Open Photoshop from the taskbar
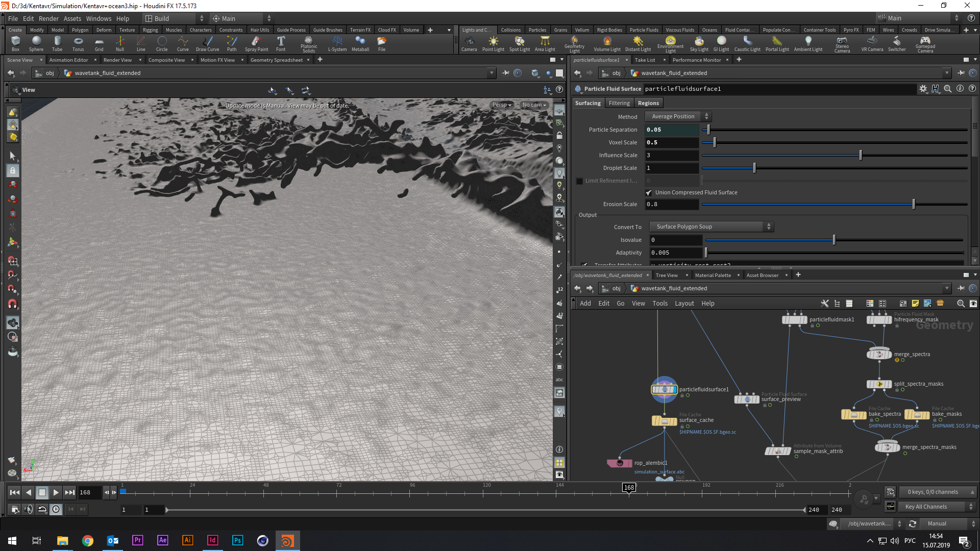Image resolution: width=980 pixels, height=551 pixels. pyautogui.click(x=237, y=540)
